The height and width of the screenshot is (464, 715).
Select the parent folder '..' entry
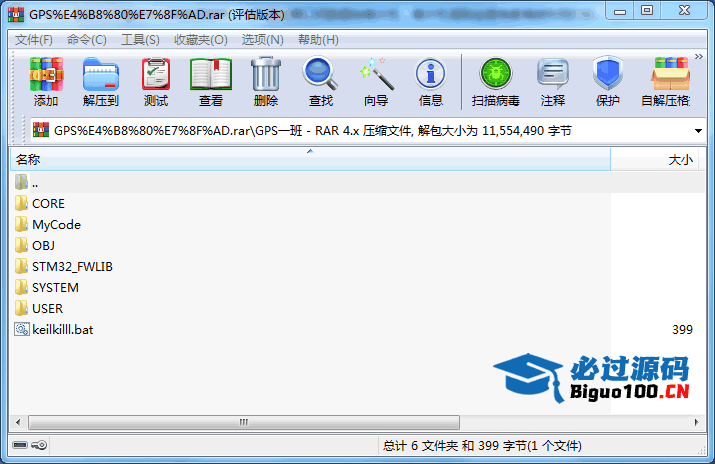coord(358,183)
